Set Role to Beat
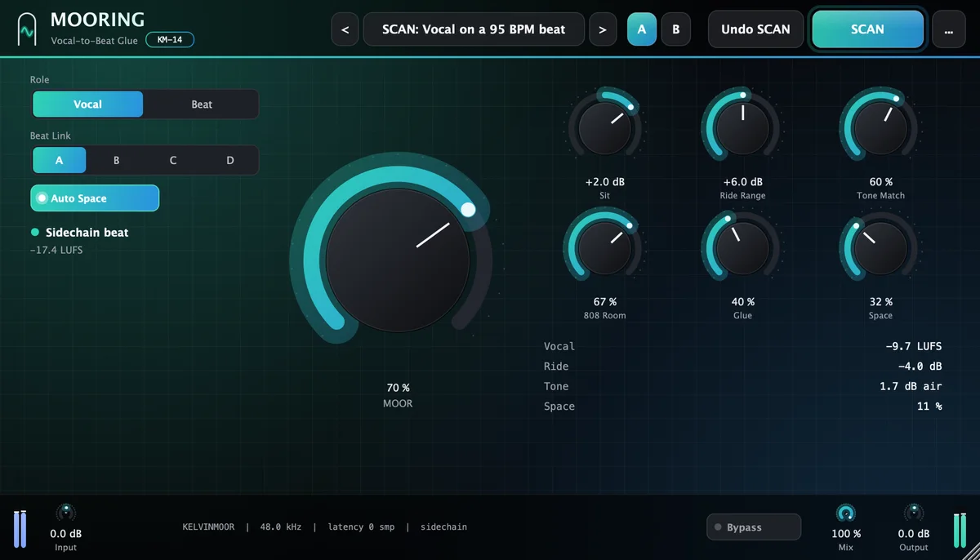This screenshot has width=980, height=560. [202, 104]
